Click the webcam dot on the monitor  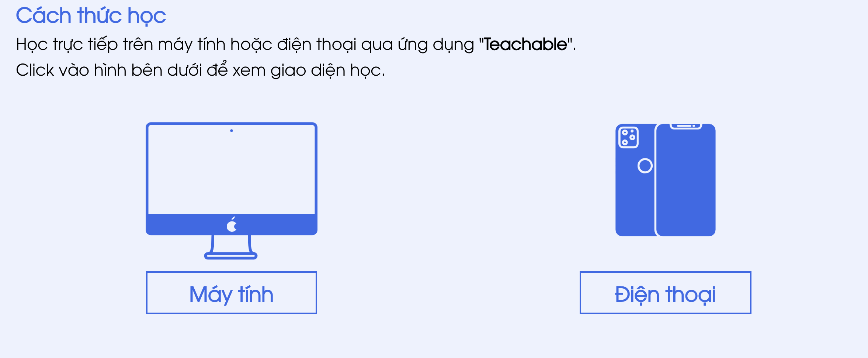tap(232, 131)
